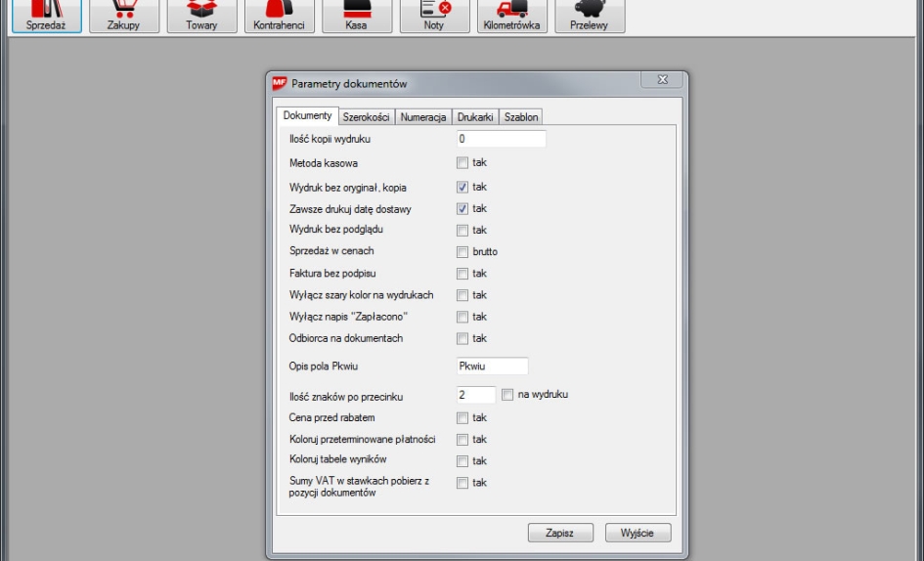
Task: Switch to the Szerokości tab
Action: point(366,117)
